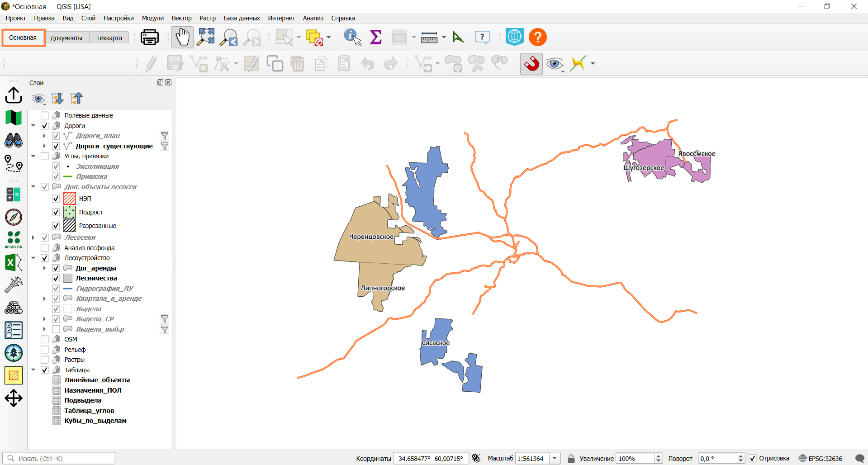
Task: Select the Pan Map hand tool
Action: point(182,37)
